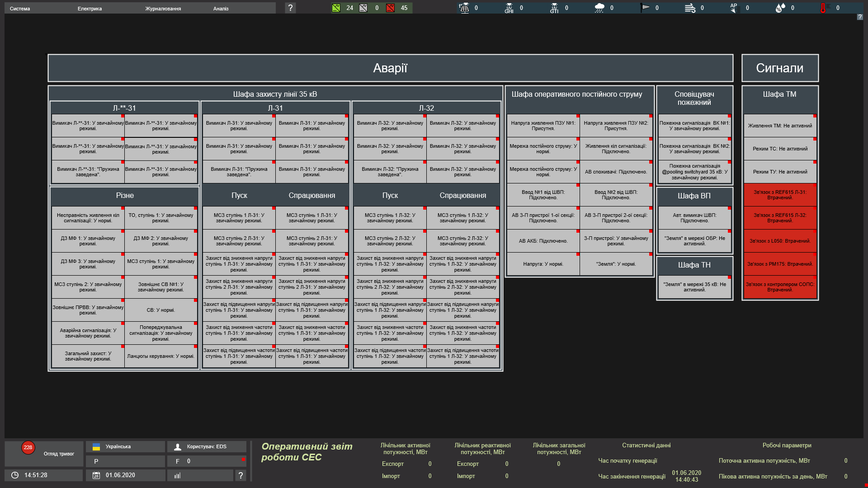
Task: Click the green inverter status icon
Action: [x=336, y=8]
